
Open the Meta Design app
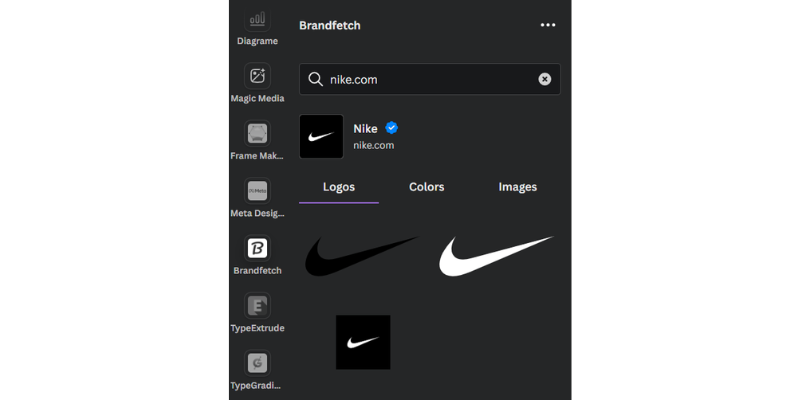(x=257, y=191)
